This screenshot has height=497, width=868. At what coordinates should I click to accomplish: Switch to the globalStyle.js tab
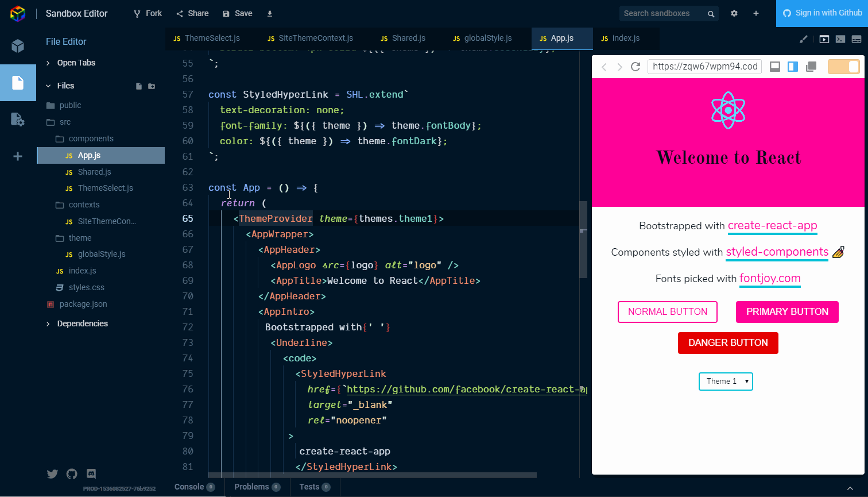(487, 38)
